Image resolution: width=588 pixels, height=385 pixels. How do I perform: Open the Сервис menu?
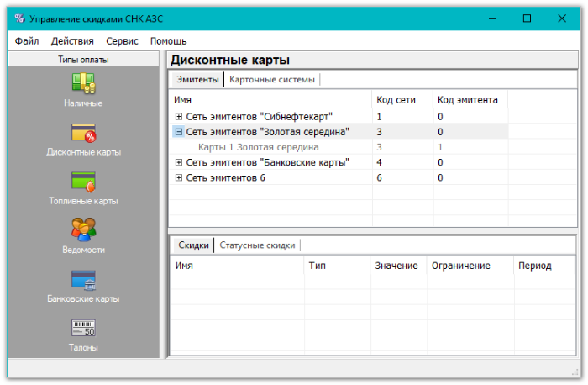(123, 40)
